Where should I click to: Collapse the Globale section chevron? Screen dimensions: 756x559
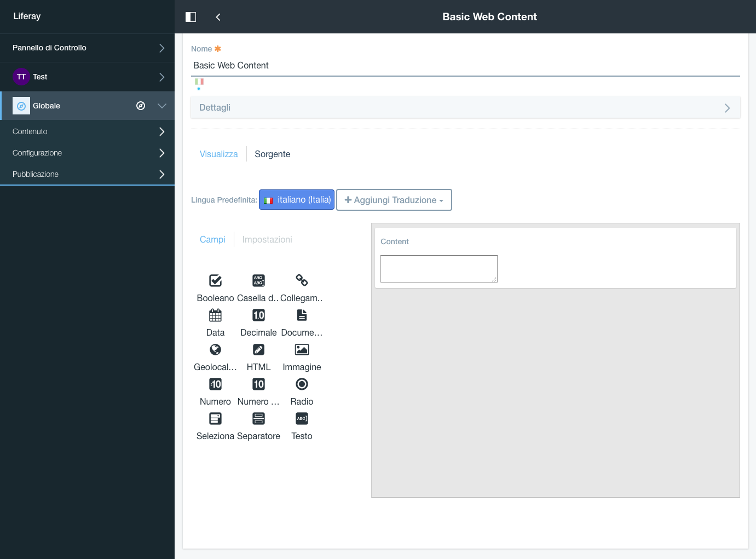pos(162,106)
